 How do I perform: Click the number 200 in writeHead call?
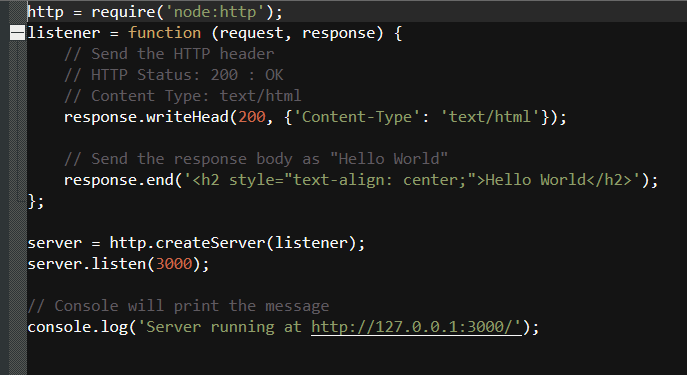[x=252, y=117]
